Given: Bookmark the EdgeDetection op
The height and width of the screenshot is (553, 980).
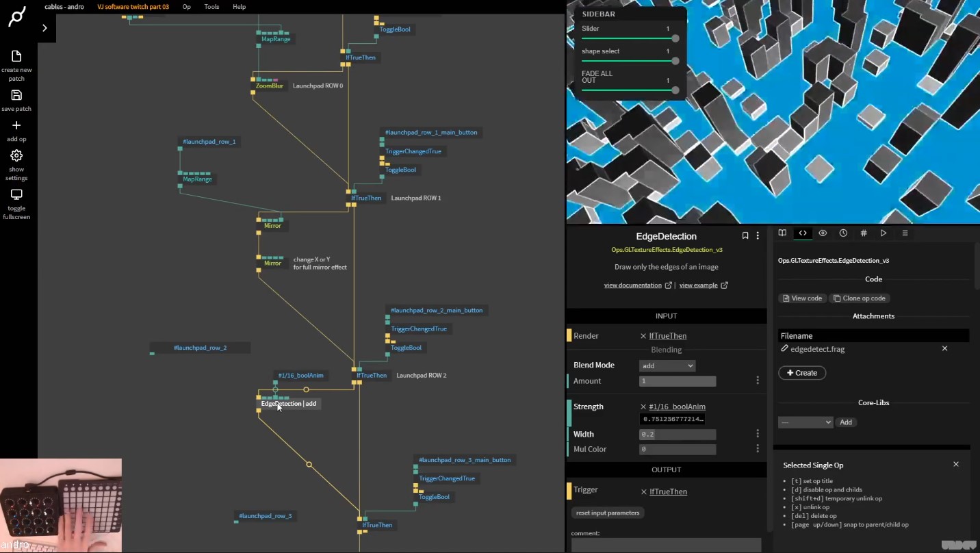Looking at the screenshot, I should click(745, 235).
